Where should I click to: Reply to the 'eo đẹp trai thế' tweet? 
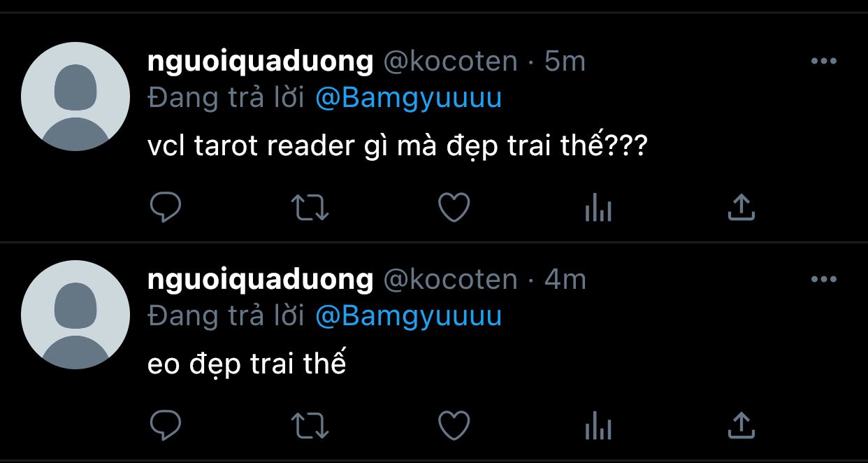(x=166, y=425)
